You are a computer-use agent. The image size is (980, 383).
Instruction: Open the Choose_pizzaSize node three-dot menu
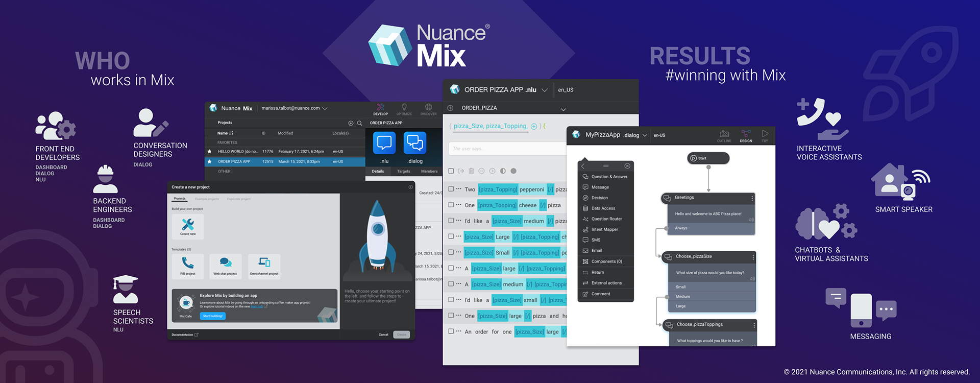pos(753,257)
